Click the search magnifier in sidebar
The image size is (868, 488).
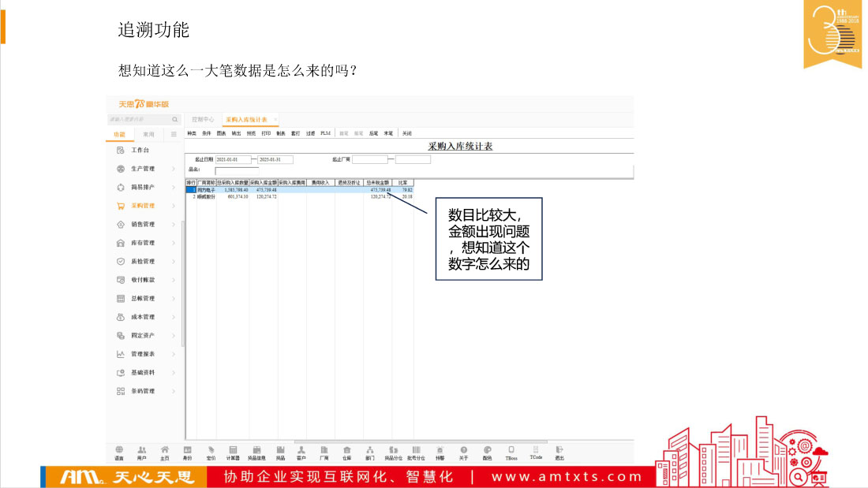click(x=175, y=119)
